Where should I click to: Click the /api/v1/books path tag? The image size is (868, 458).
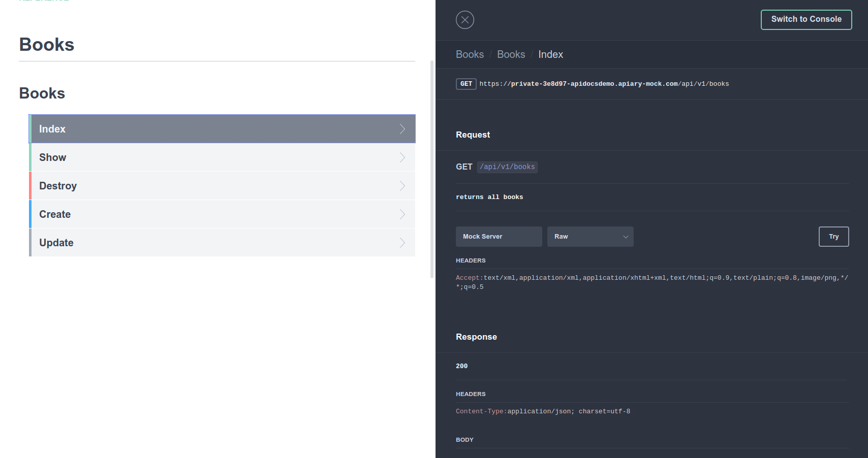[507, 167]
